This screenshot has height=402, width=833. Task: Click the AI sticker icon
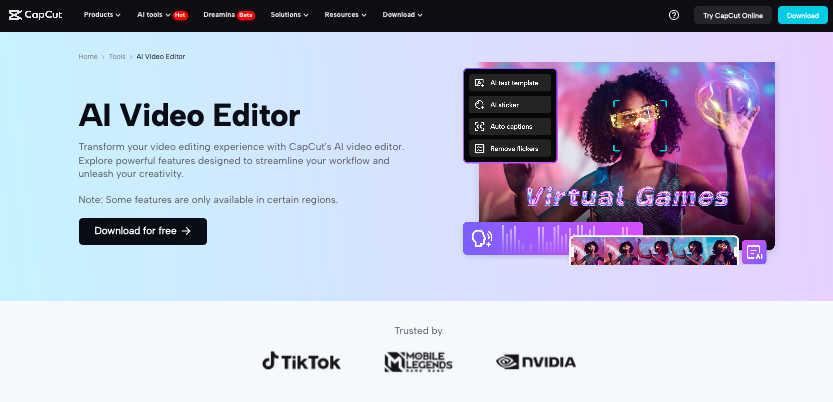pyautogui.click(x=479, y=105)
